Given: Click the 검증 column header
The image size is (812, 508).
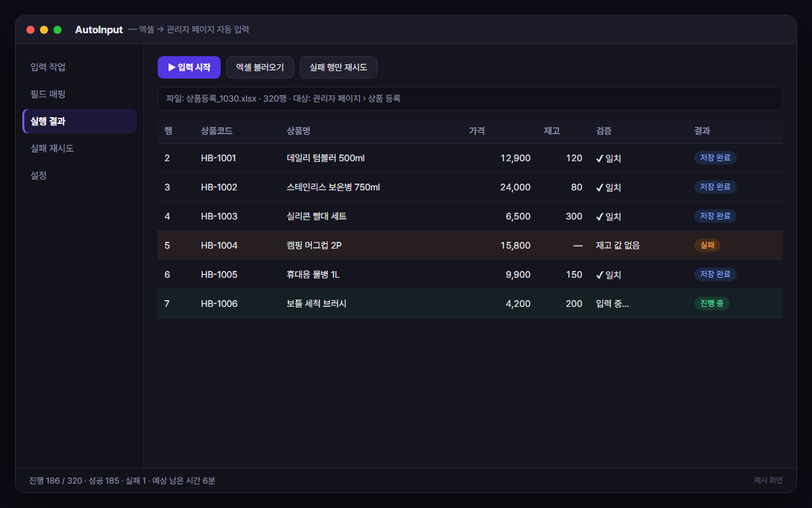Looking at the screenshot, I should tap(604, 131).
